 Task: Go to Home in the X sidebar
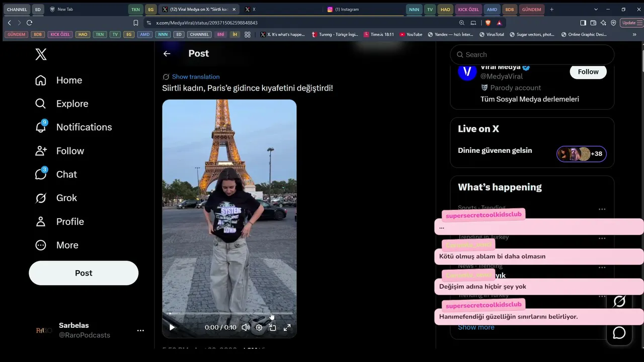click(x=58, y=80)
